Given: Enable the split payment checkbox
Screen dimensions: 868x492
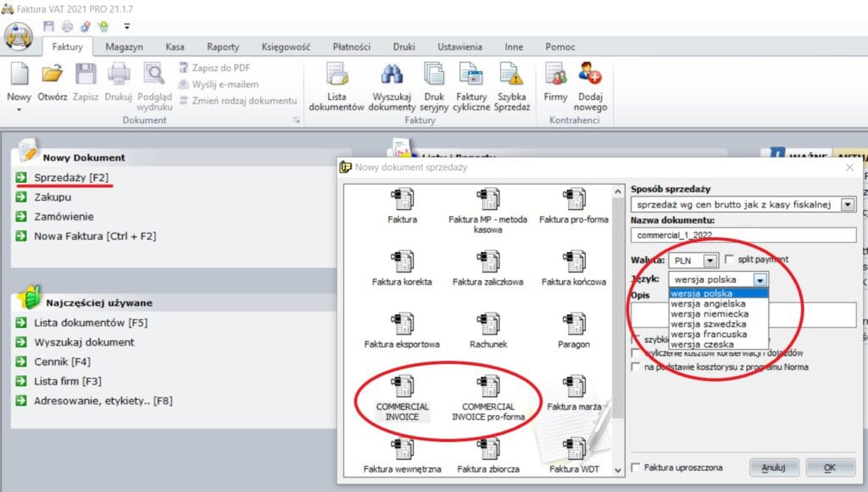Looking at the screenshot, I should (x=729, y=259).
